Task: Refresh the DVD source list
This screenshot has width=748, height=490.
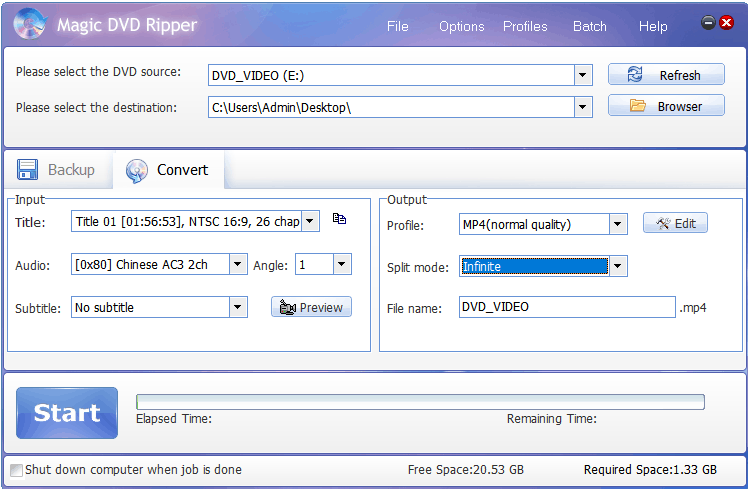Action: coord(666,75)
